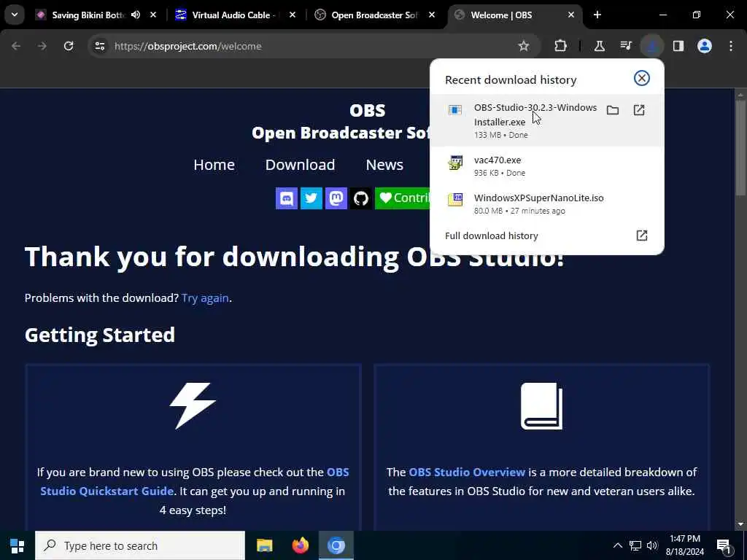Show OBS-Studio installer in folder

(612, 111)
